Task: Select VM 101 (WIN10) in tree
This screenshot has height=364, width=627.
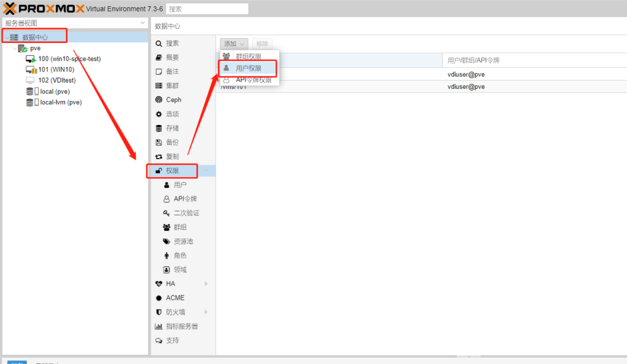Action: [56, 70]
